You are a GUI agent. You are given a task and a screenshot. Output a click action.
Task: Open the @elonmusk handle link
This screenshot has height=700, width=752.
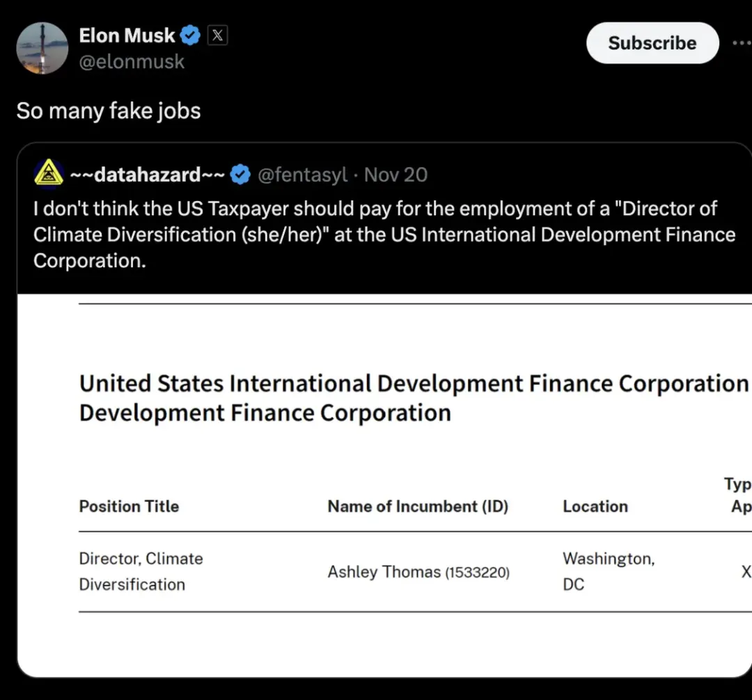132,62
